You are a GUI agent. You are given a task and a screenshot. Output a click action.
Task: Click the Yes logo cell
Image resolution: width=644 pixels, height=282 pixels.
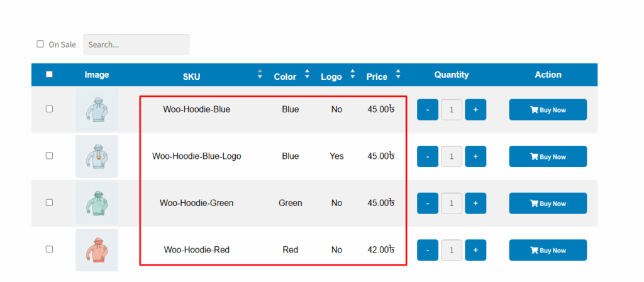coord(337,156)
